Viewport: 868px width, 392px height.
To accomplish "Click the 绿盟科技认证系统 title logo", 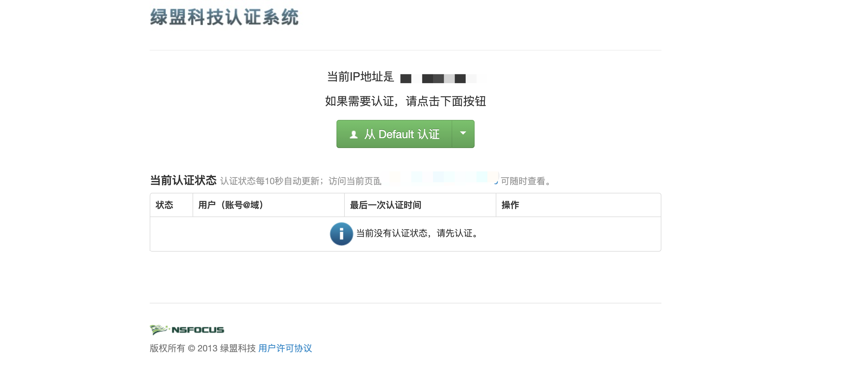I will [224, 17].
